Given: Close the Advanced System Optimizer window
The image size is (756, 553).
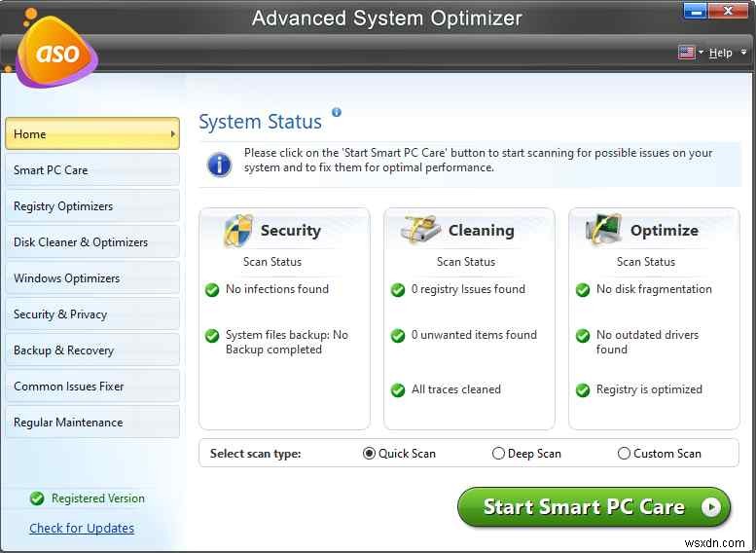Looking at the screenshot, I should click(728, 12).
